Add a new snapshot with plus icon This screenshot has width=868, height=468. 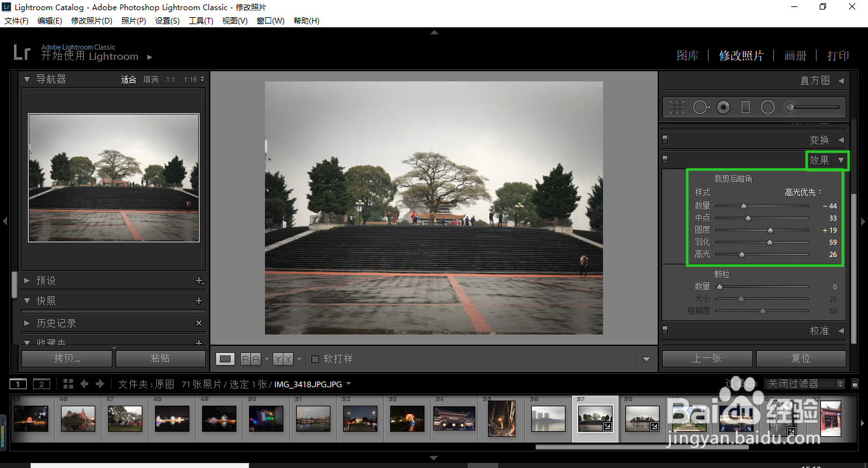coord(199,301)
